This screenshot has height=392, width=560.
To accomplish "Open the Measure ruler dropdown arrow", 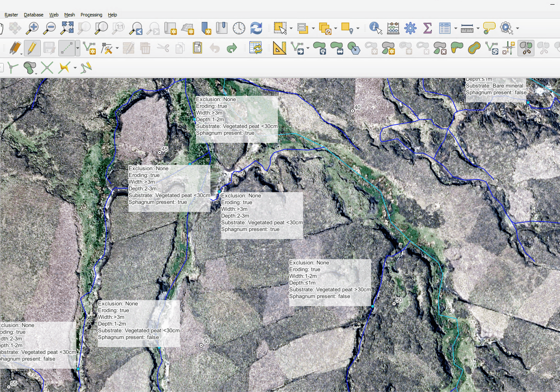I will [x=478, y=29].
